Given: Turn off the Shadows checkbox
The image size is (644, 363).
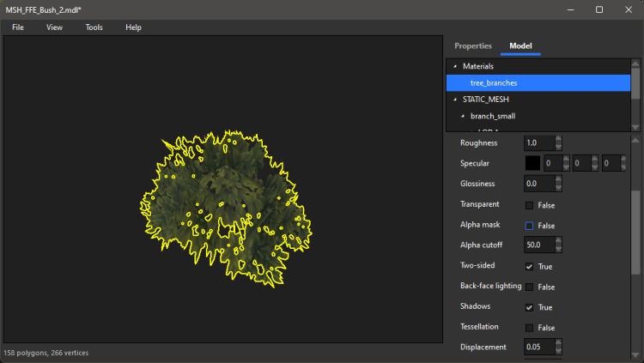Looking at the screenshot, I should pyautogui.click(x=530, y=307).
